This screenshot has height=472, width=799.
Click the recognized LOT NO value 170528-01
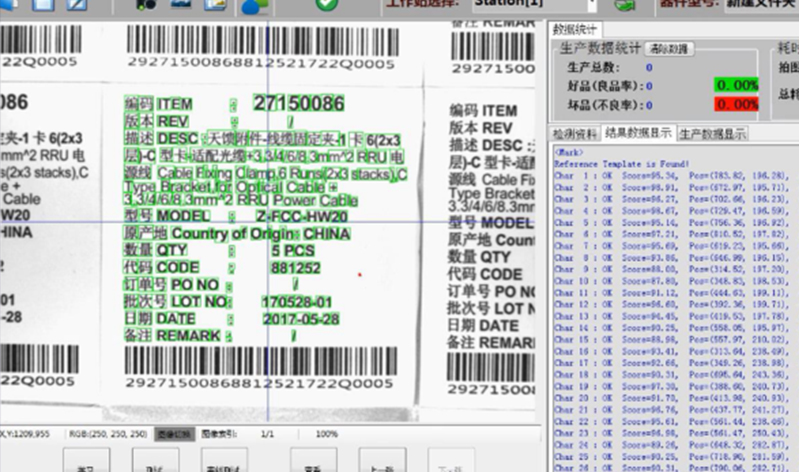coord(297,302)
